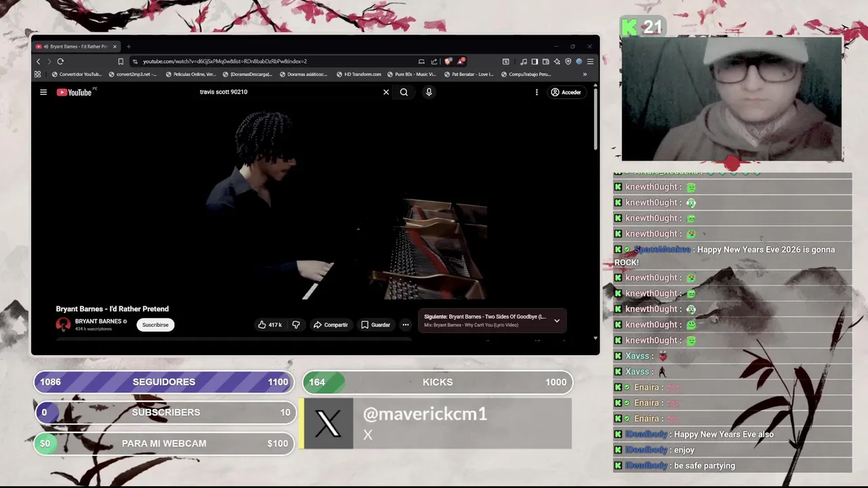Viewport: 868px width, 488px height.
Task: Click the PARA MI WEBCAM goal bar
Action: tap(164, 444)
